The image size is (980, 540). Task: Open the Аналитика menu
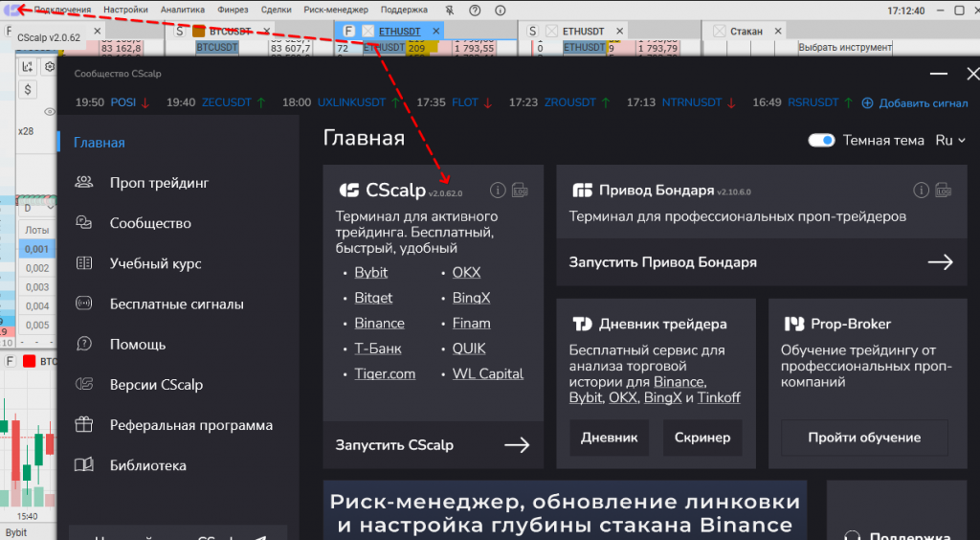click(183, 10)
